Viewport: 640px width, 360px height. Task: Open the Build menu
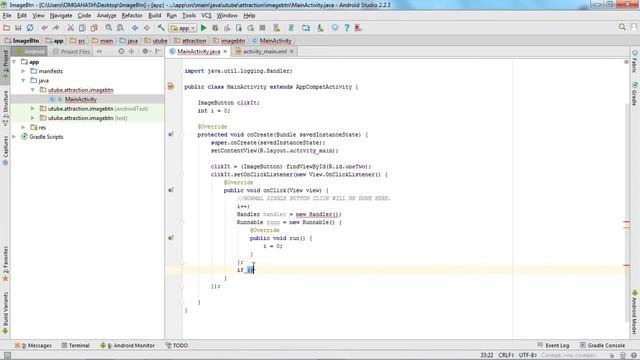pyautogui.click(x=154, y=16)
